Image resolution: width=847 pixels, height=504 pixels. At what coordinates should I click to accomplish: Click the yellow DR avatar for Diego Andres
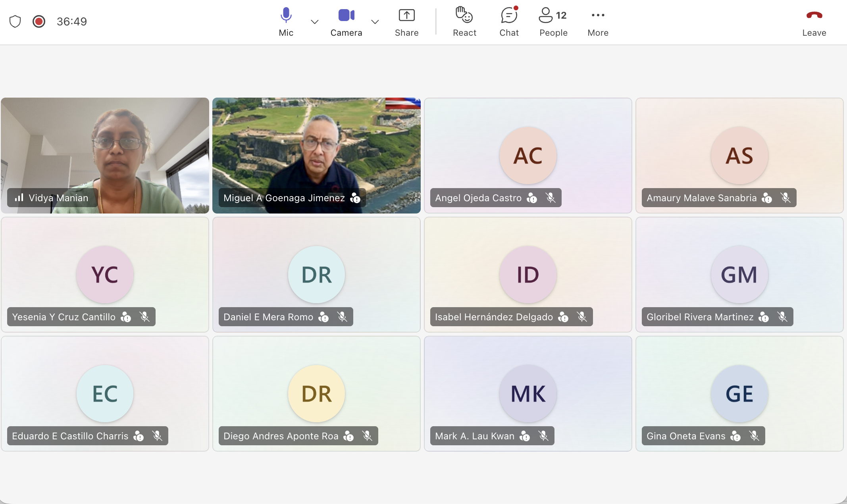316,394
